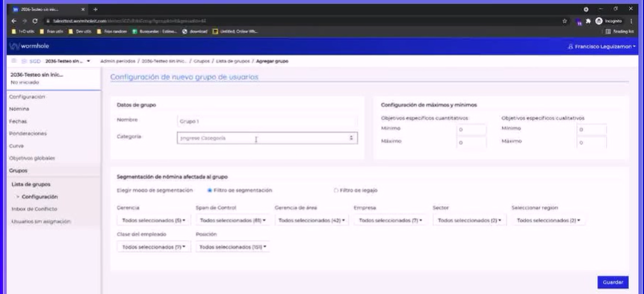Open Configuración under Lista de grupos

tap(40, 197)
